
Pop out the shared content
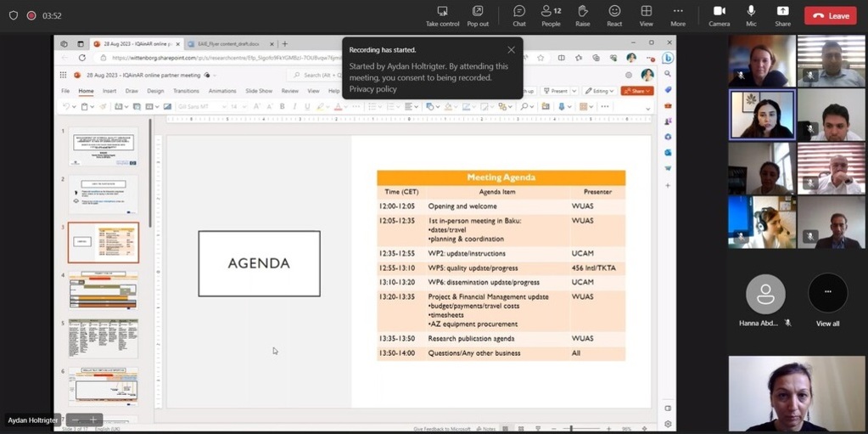click(478, 15)
